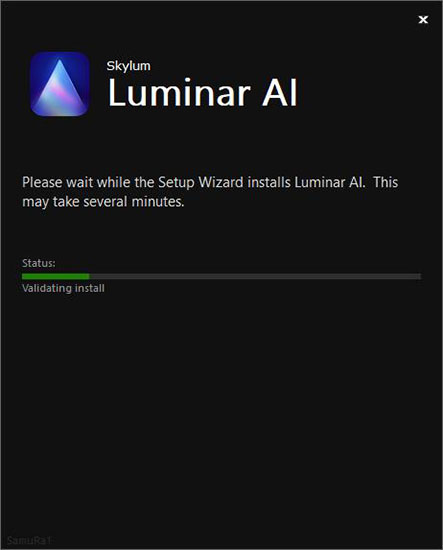Click where the green progress meets the gray
This screenshot has height=550, width=443.
click(89, 276)
